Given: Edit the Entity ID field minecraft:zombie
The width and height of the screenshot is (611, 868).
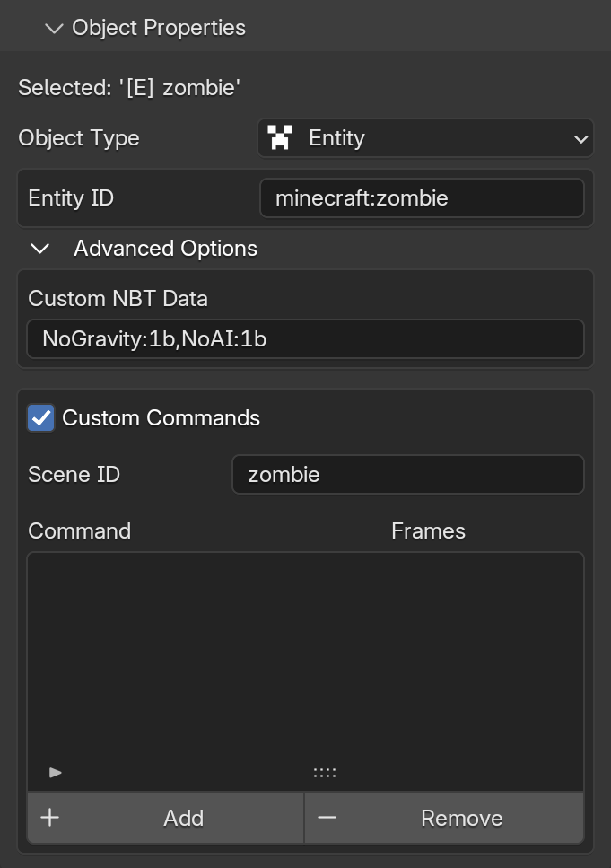Looking at the screenshot, I should (422, 198).
